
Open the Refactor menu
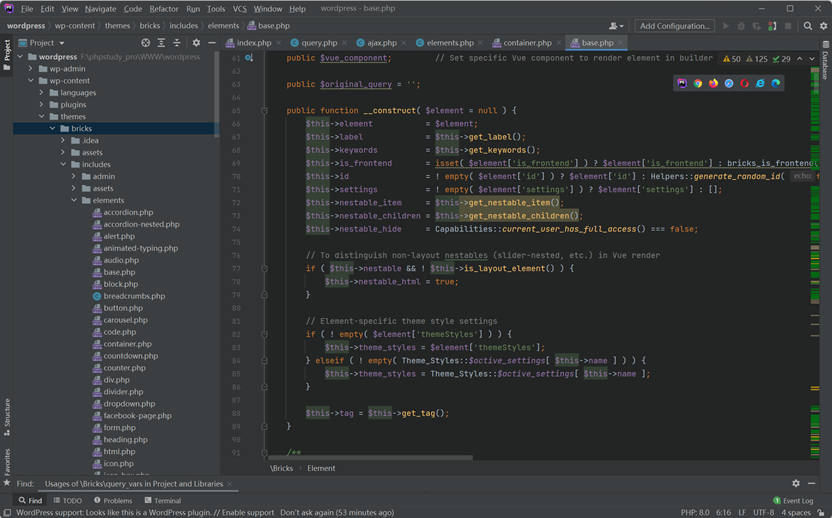(x=163, y=8)
